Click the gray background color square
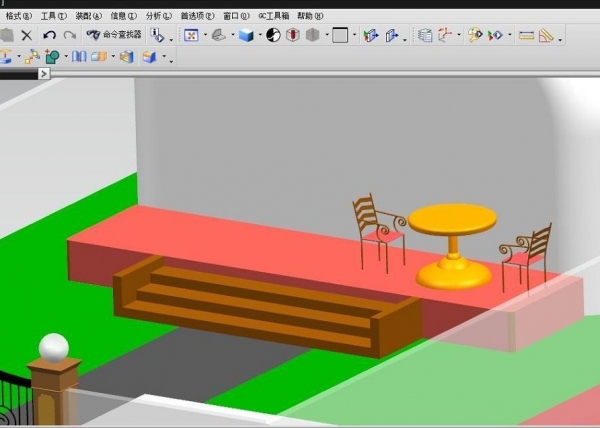This screenshot has height=428, width=600. click(340, 35)
